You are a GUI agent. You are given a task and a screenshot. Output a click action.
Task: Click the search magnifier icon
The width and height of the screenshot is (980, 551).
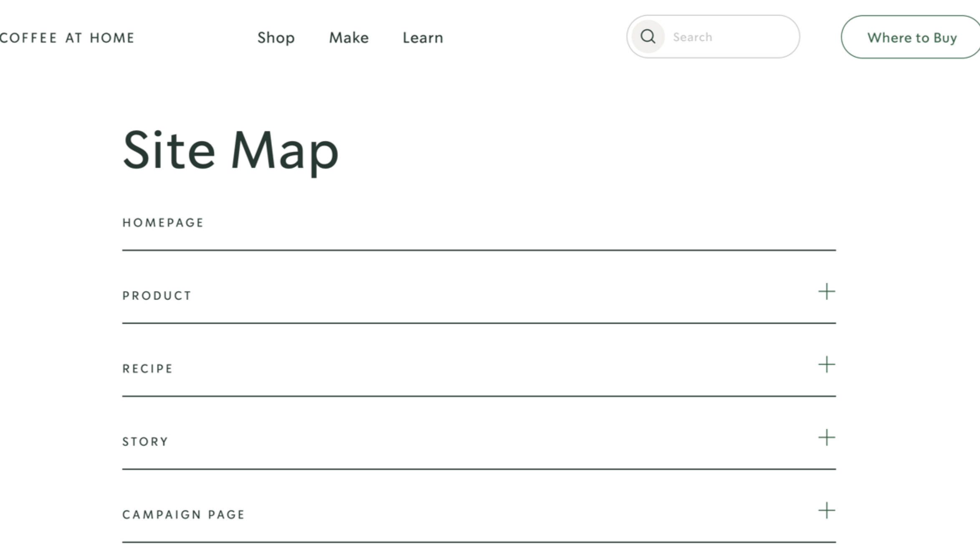(x=648, y=37)
